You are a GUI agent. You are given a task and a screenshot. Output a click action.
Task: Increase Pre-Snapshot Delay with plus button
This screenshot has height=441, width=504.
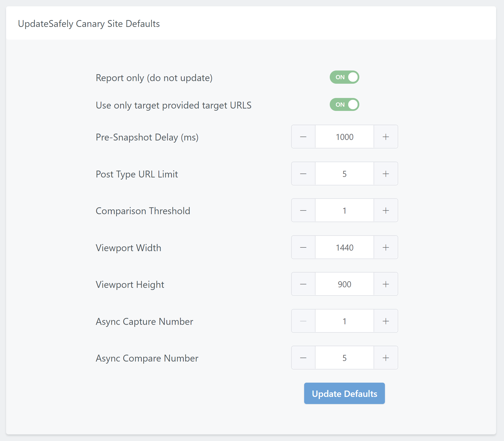[386, 137]
